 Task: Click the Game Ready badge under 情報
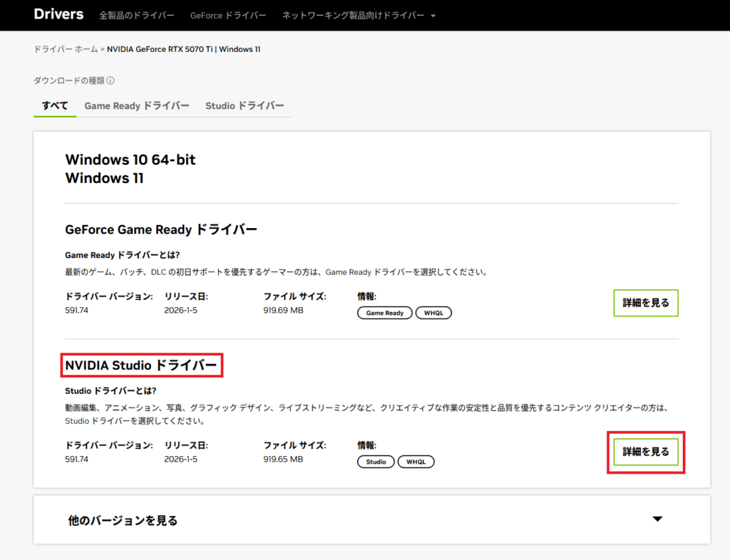384,313
